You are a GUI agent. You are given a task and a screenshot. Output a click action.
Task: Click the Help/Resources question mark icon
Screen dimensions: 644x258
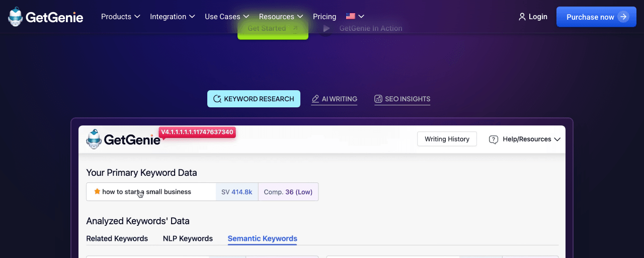point(494,140)
